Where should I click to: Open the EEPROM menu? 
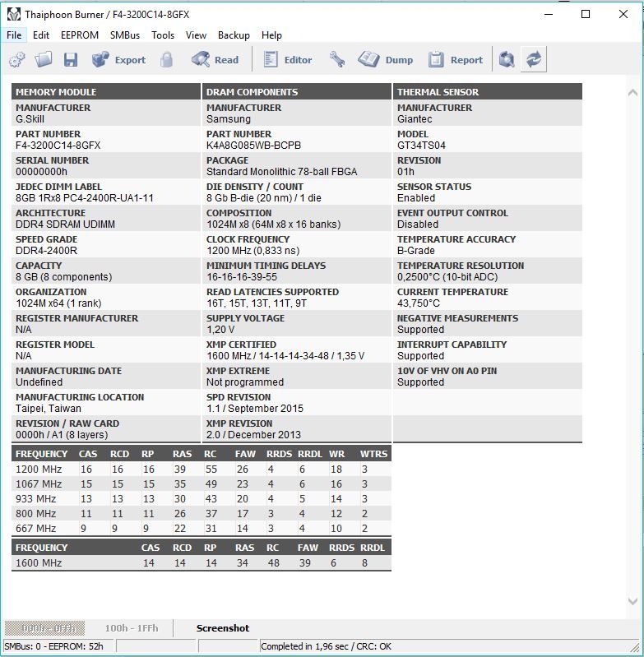click(x=80, y=35)
